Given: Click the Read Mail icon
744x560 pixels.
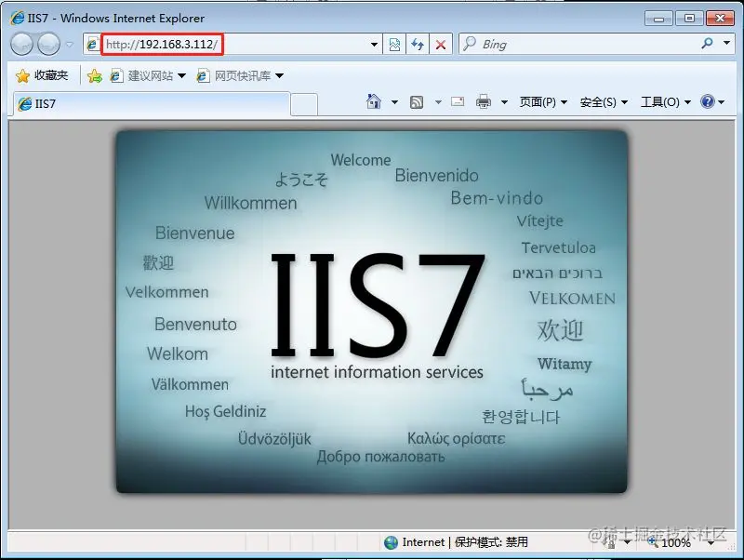Looking at the screenshot, I should point(458,101).
